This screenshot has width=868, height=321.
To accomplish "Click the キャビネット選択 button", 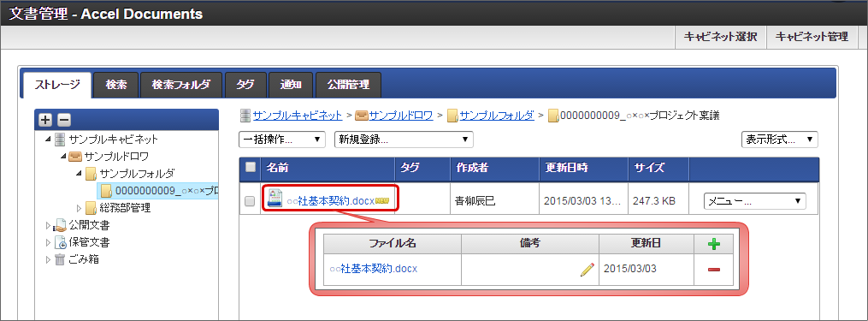I will tap(720, 37).
